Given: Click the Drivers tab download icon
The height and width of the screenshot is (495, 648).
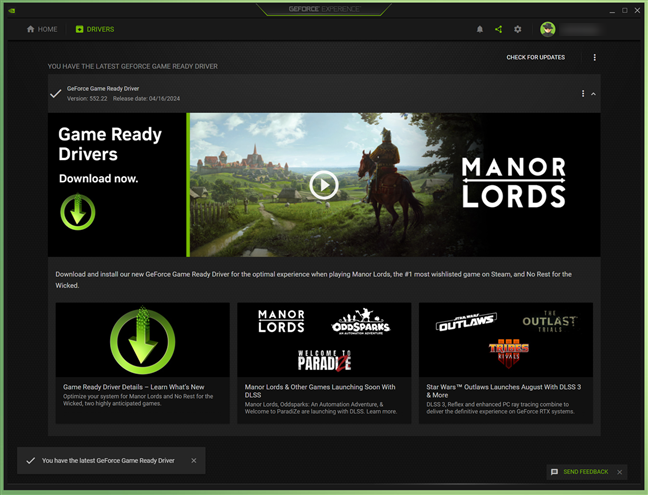Looking at the screenshot, I should [x=79, y=29].
